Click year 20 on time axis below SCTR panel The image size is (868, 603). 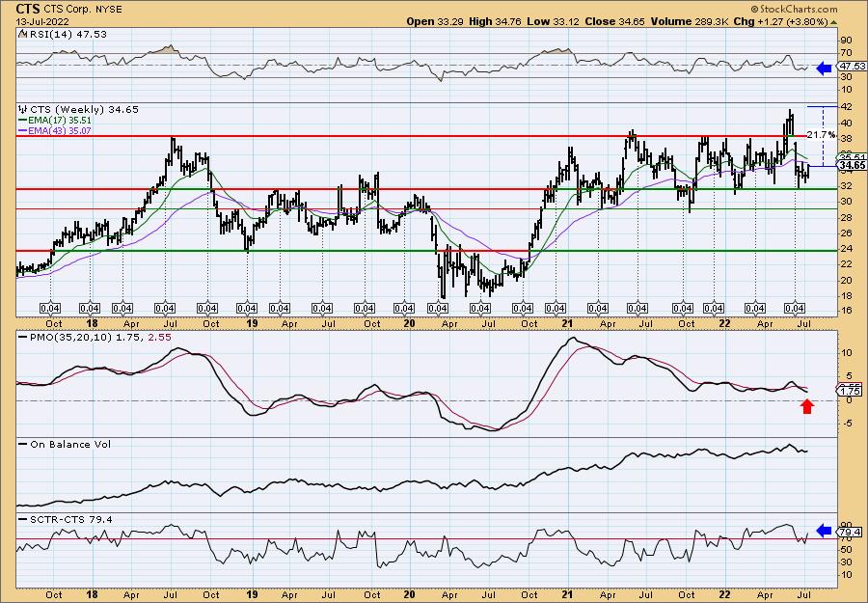click(x=409, y=594)
